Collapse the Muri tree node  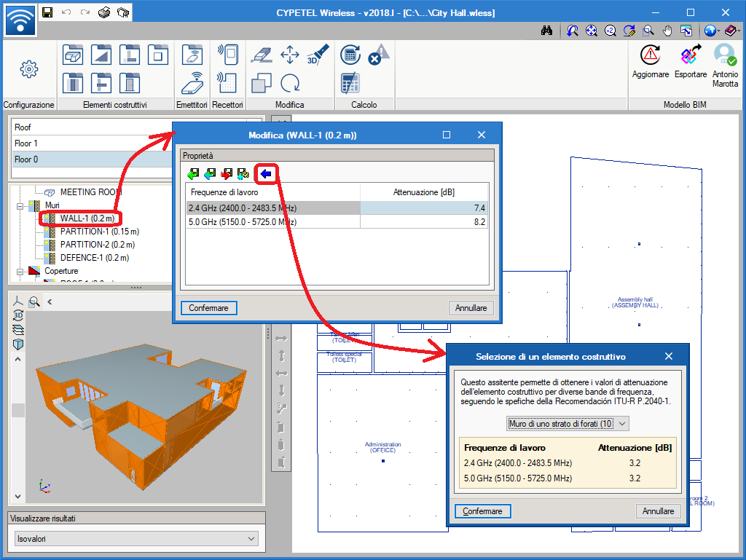point(20,206)
